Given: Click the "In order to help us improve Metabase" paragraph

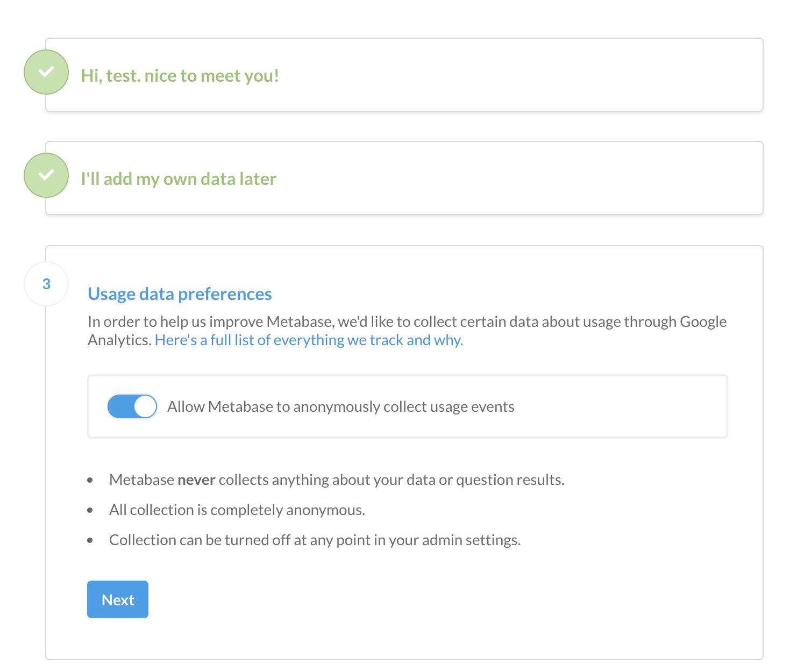Looking at the screenshot, I should tap(407, 331).
